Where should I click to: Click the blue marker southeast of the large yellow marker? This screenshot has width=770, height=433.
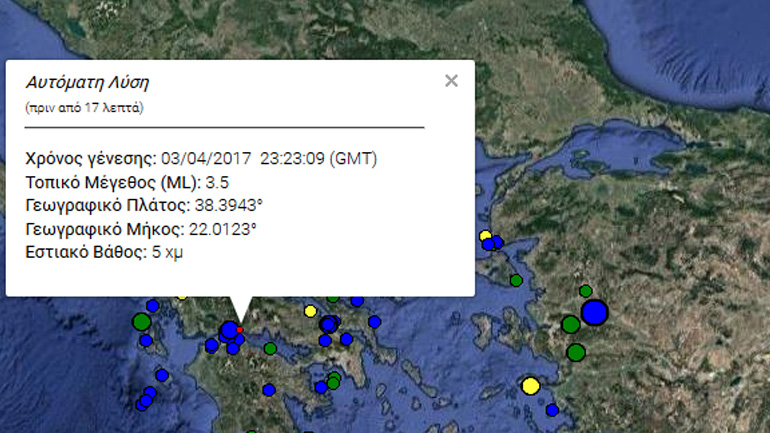click(552, 410)
